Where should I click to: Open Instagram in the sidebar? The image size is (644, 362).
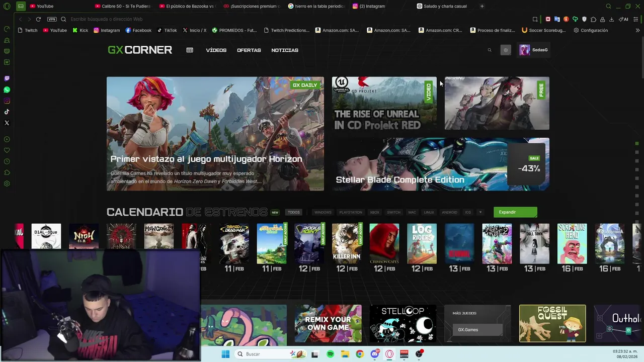point(7,101)
